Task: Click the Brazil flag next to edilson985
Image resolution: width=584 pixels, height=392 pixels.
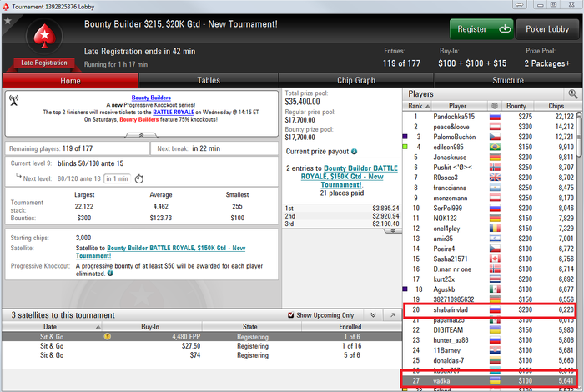Action: coord(495,147)
